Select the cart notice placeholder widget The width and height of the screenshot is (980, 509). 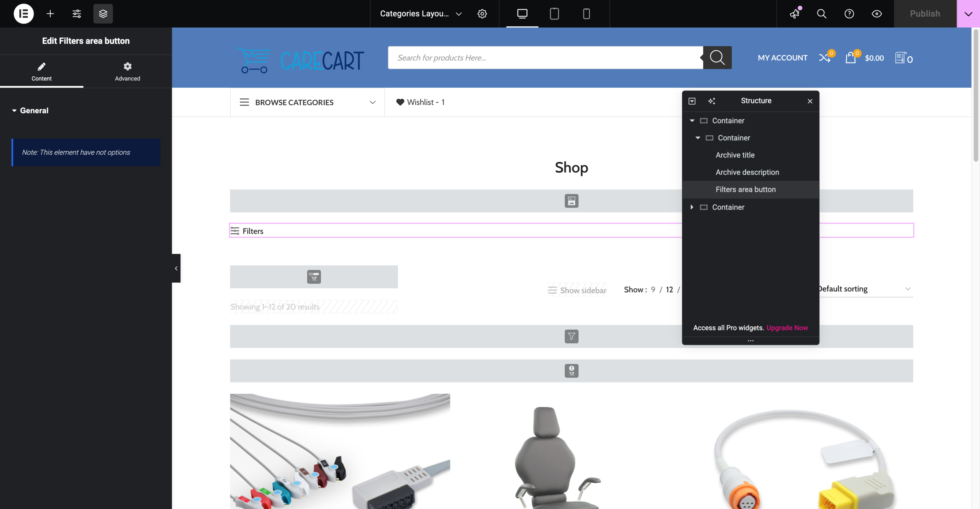[571, 371]
